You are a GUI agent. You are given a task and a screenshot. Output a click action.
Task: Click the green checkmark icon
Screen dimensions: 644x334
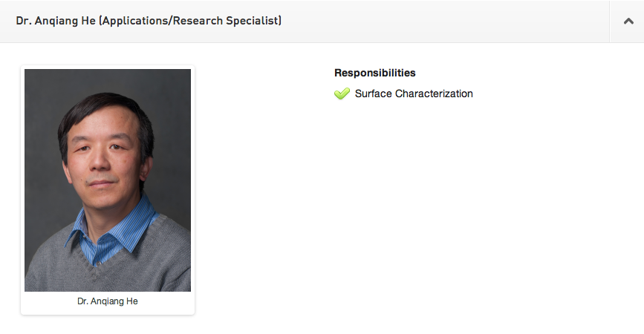click(x=342, y=94)
